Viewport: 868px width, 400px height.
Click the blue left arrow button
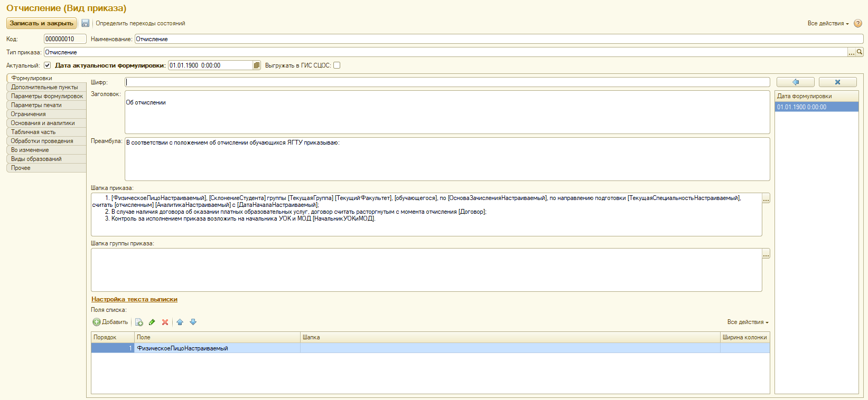tap(796, 82)
